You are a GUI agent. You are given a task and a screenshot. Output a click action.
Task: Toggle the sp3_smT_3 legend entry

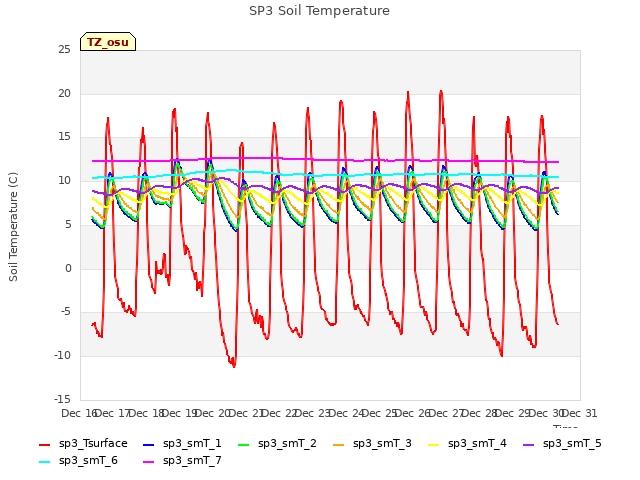pyautogui.click(x=372, y=444)
